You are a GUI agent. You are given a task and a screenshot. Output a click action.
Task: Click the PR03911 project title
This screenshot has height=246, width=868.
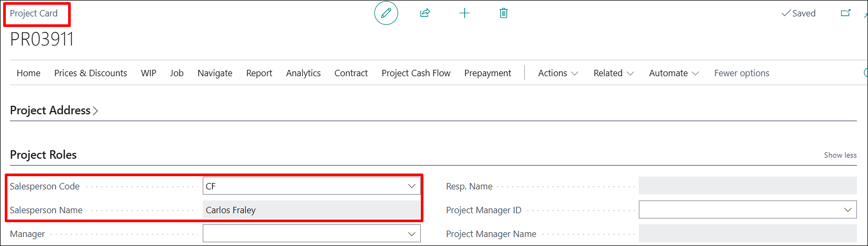tap(42, 39)
